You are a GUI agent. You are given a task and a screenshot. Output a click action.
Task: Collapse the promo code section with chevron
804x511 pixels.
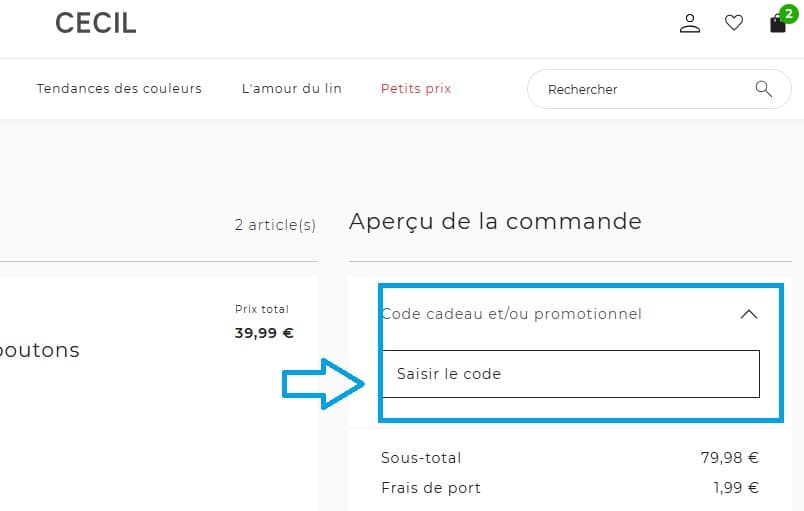click(748, 314)
